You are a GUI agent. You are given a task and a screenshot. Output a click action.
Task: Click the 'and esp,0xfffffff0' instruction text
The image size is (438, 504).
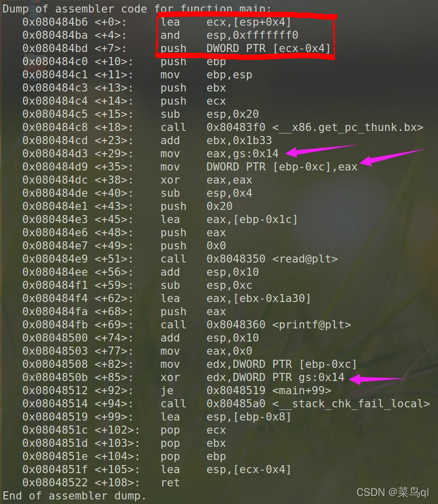tap(229, 35)
